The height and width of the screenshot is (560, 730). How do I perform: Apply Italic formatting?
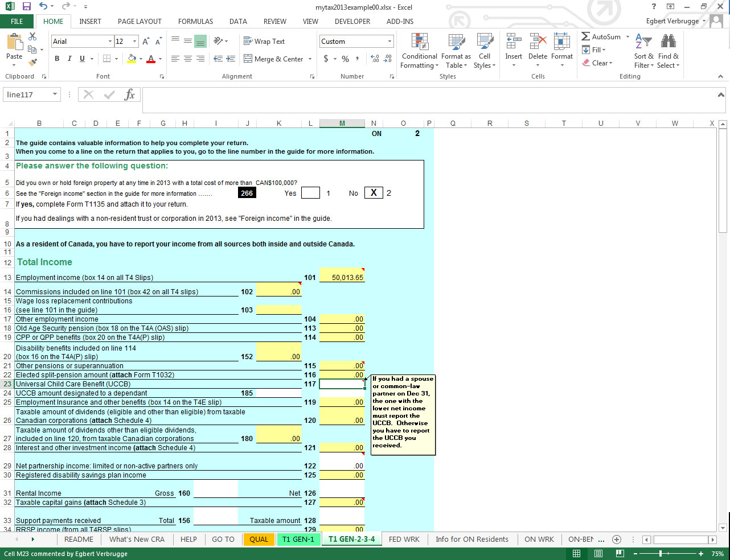[69, 59]
